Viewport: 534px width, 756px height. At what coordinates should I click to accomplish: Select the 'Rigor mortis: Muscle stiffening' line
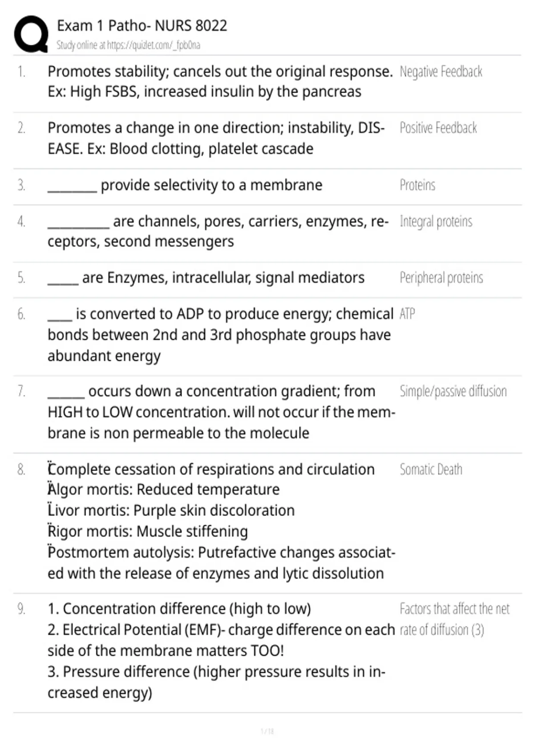coord(148,531)
